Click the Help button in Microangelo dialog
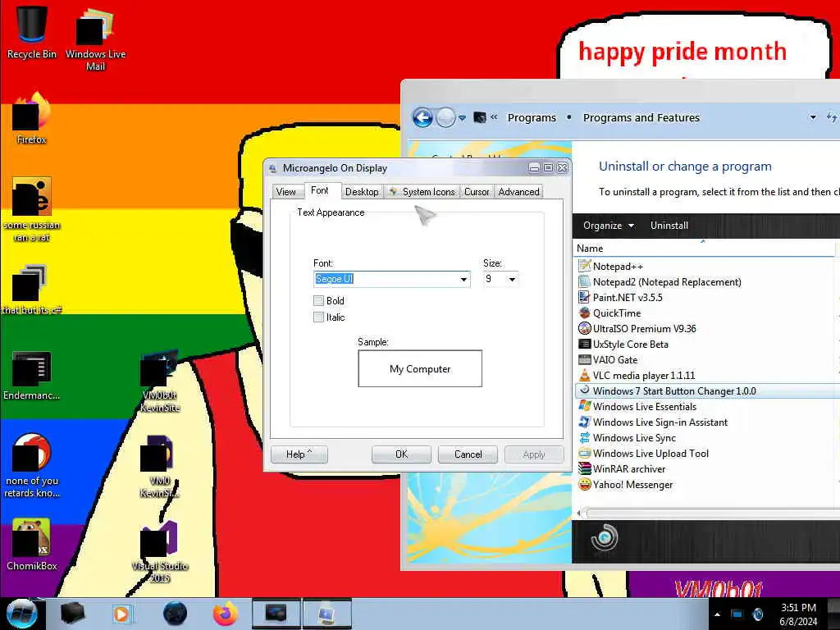840x630 pixels. (x=299, y=454)
